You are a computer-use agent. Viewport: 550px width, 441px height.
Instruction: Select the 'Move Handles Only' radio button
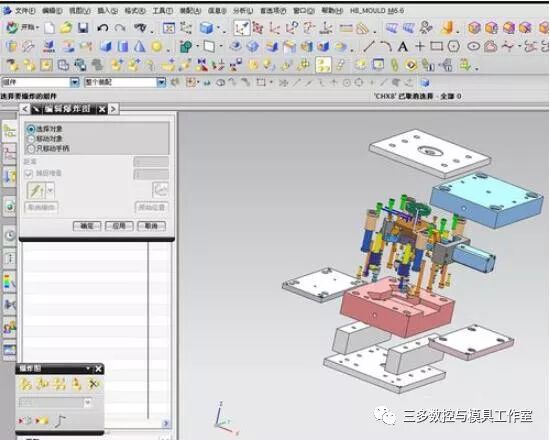pos(31,149)
